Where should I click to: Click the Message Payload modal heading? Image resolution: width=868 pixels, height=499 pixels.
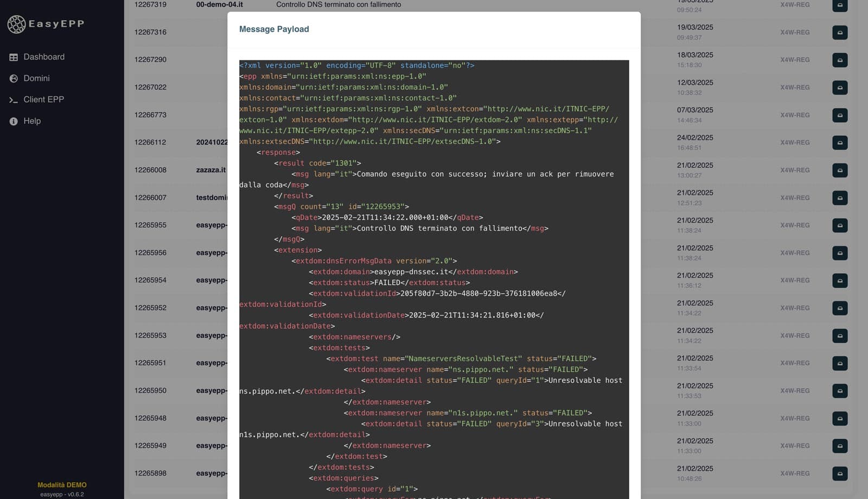pyautogui.click(x=274, y=29)
